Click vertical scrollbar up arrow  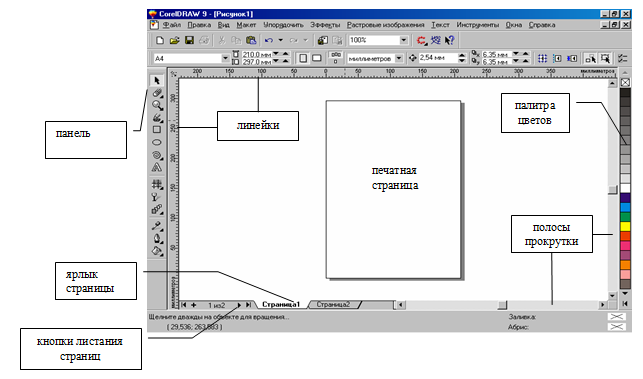tap(612, 84)
